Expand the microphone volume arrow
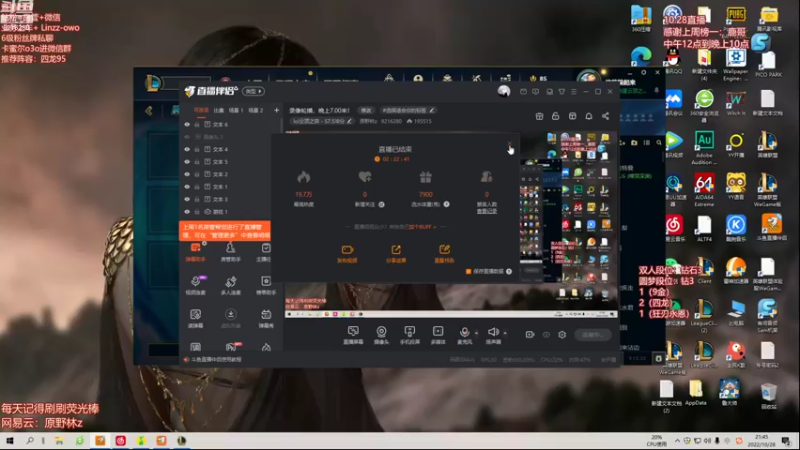This screenshot has height=450, width=800. coord(477,333)
